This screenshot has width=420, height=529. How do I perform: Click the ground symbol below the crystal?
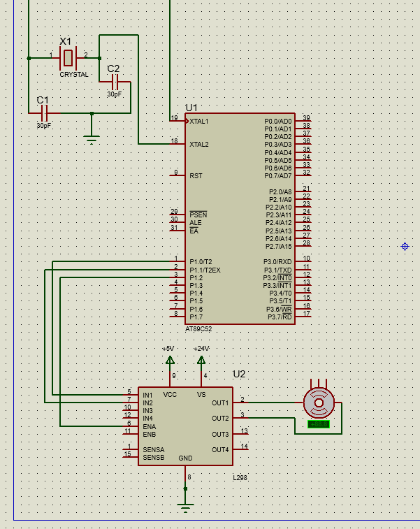coord(92,138)
